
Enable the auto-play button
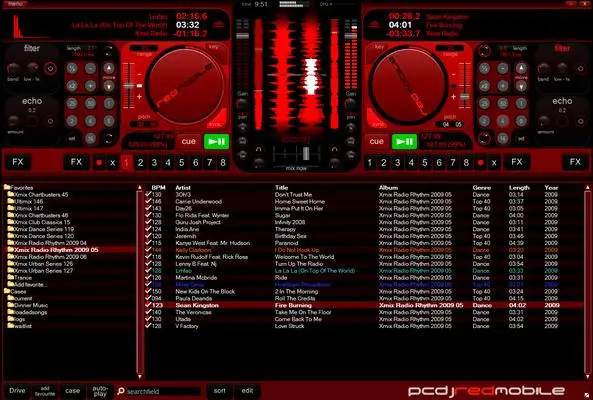point(100,391)
